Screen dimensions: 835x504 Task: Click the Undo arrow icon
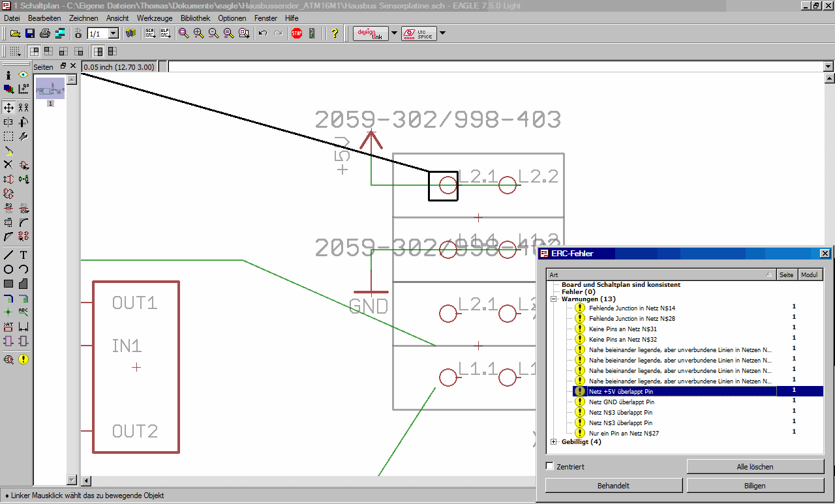coord(263,33)
